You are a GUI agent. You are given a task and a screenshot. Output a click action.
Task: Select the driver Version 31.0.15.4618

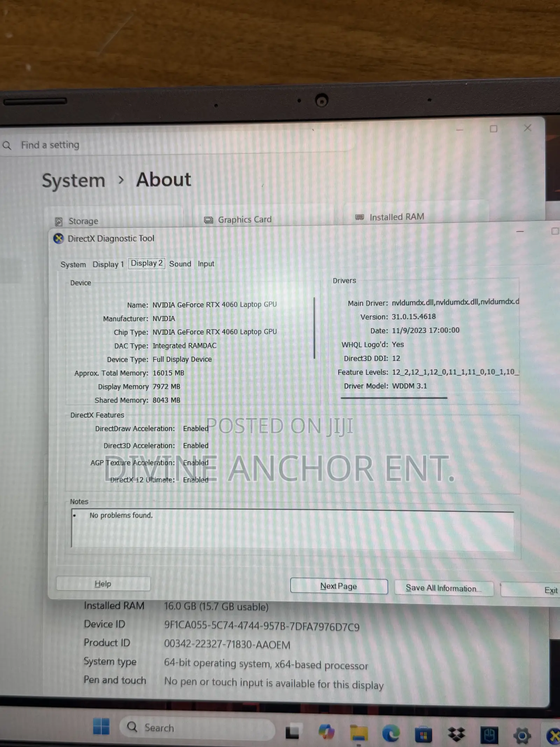point(414,317)
